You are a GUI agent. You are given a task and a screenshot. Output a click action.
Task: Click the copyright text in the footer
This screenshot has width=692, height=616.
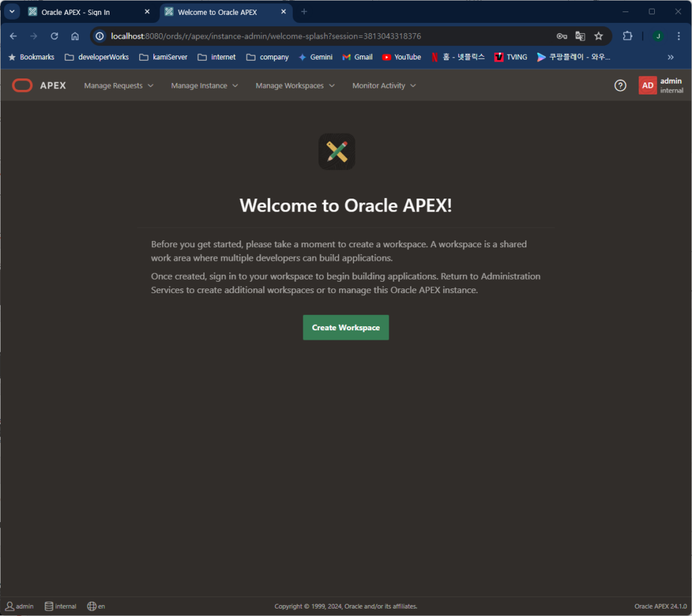(x=345, y=607)
